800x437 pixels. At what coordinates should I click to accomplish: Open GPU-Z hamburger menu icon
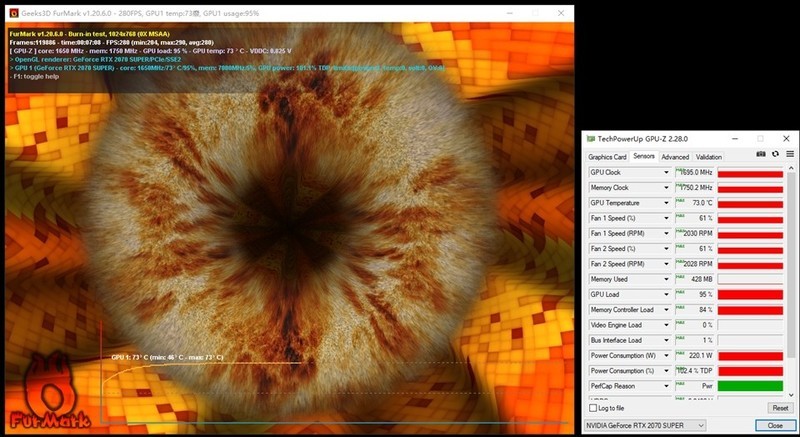tap(790, 154)
